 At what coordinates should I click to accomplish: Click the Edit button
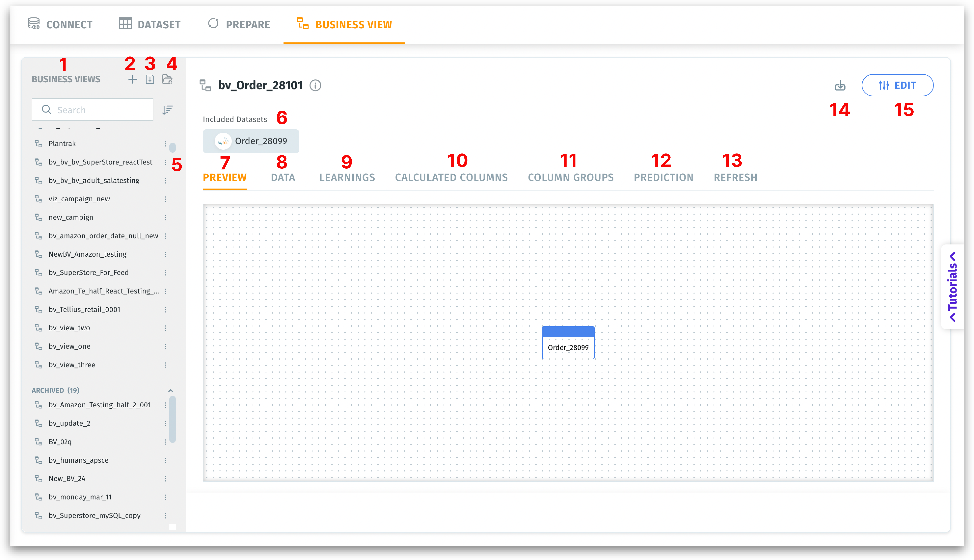point(897,85)
